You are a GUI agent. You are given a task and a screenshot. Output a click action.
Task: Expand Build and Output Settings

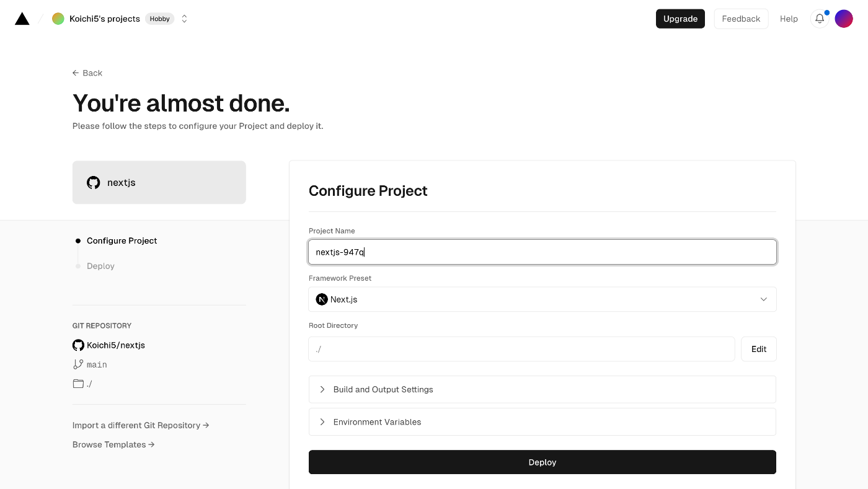pyautogui.click(x=542, y=389)
